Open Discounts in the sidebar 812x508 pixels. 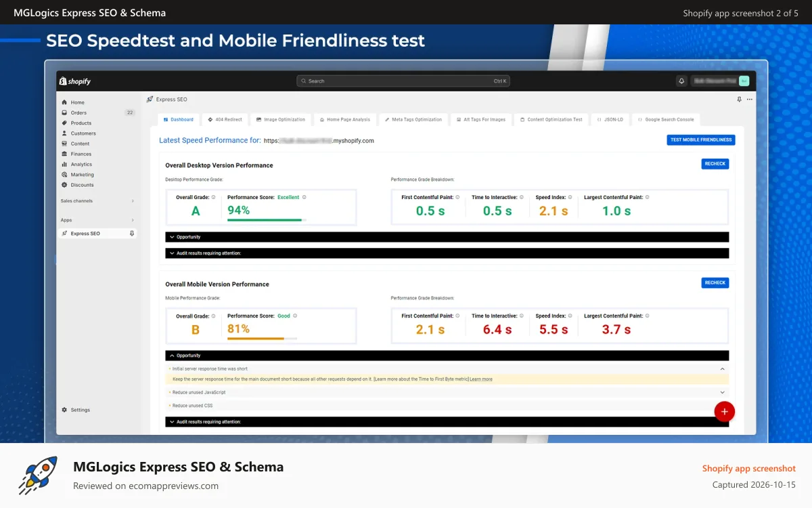coord(82,185)
